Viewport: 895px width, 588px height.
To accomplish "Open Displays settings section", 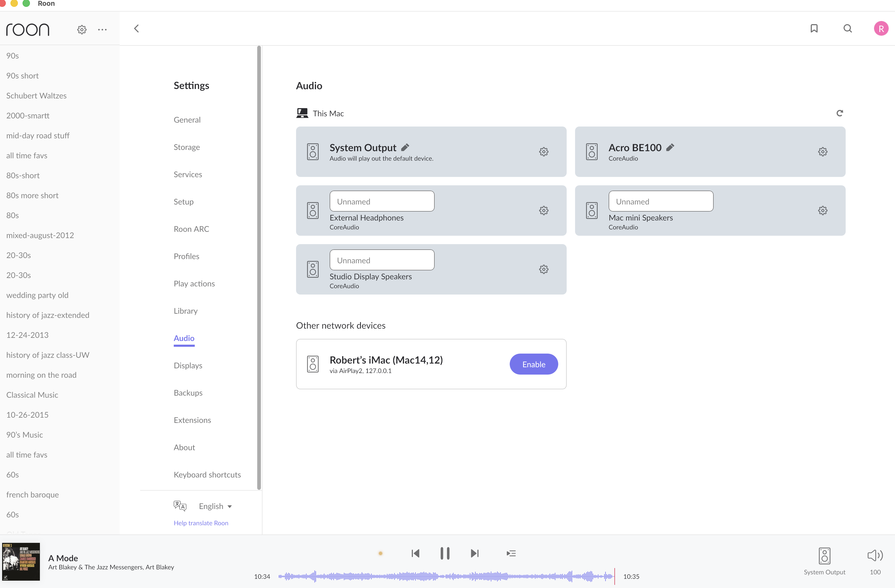I will [x=188, y=365].
